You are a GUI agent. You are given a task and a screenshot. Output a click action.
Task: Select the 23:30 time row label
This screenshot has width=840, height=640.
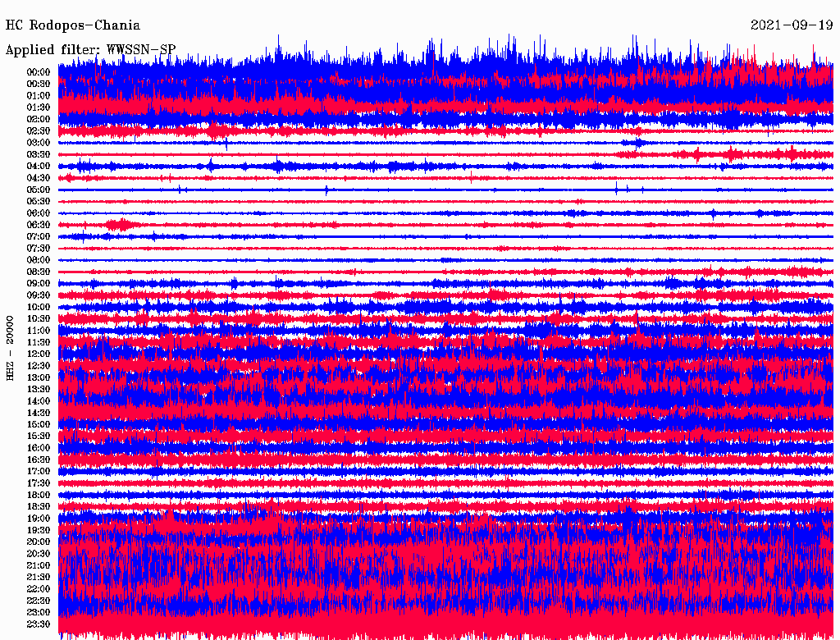(39, 624)
